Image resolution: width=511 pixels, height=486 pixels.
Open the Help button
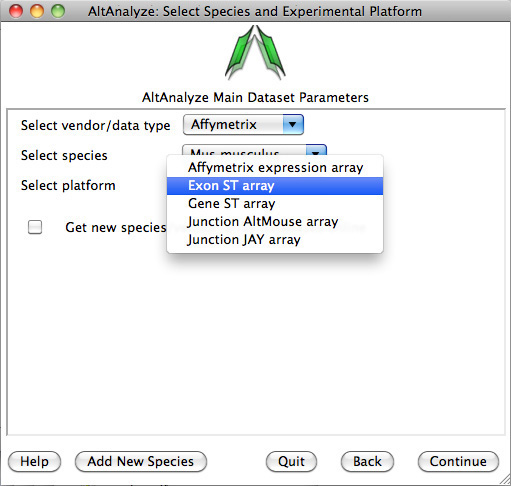click(34, 462)
